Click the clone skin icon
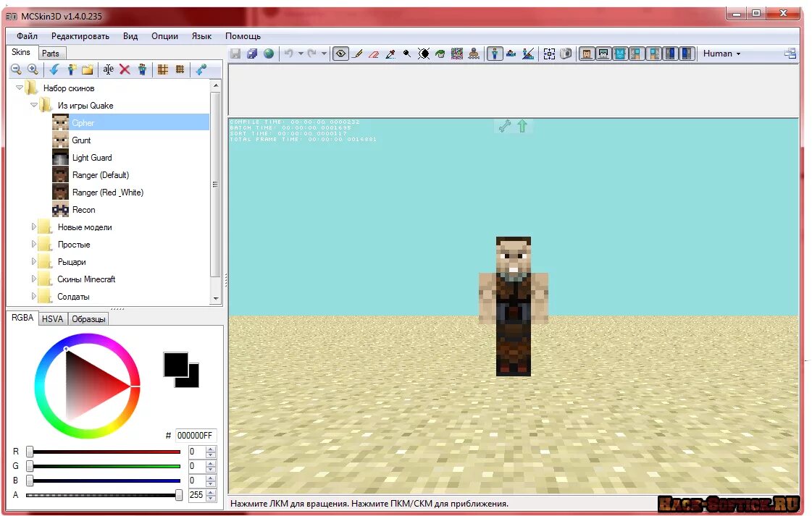The image size is (812, 516). pos(142,69)
